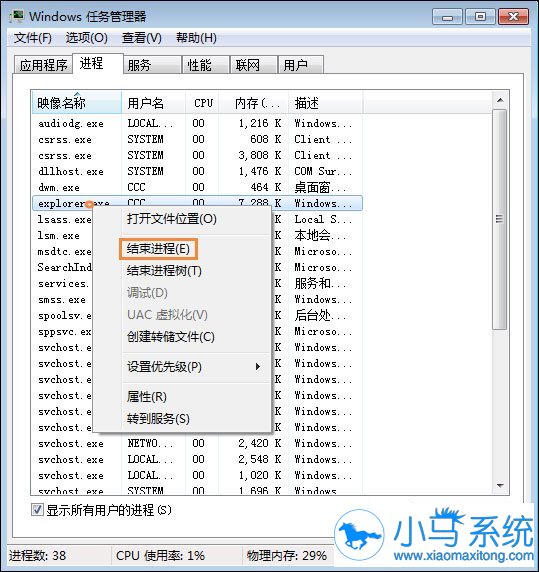The image size is (539, 572).
Task: Choose 打开文件位置(O) in context menu
Action: tap(182, 219)
